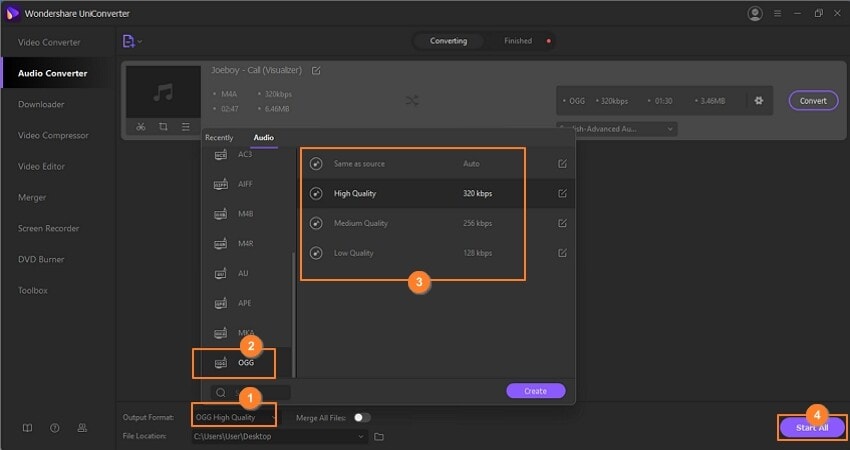This screenshot has height=450, width=850.
Task: Open the user guide book icon
Action: pyautogui.click(x=27, y=428)
